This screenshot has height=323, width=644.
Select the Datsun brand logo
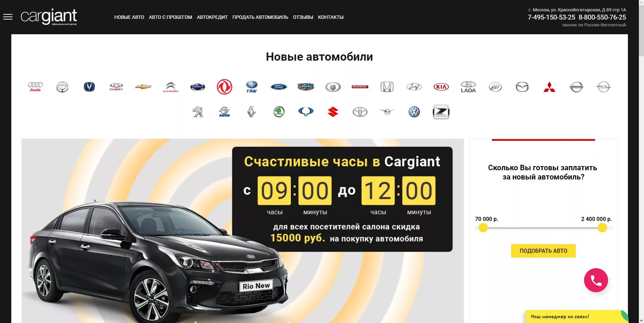pos(198,87)
